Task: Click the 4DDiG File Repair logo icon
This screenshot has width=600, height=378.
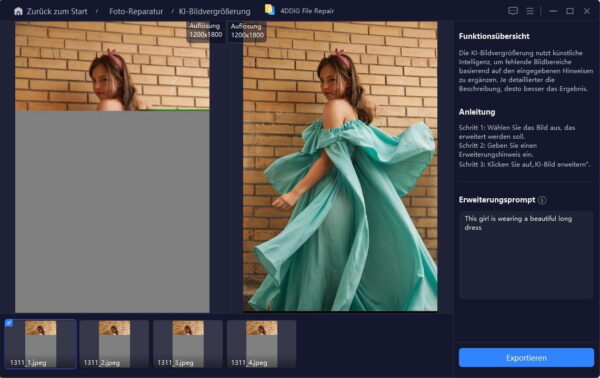Action: coord(270,10)
